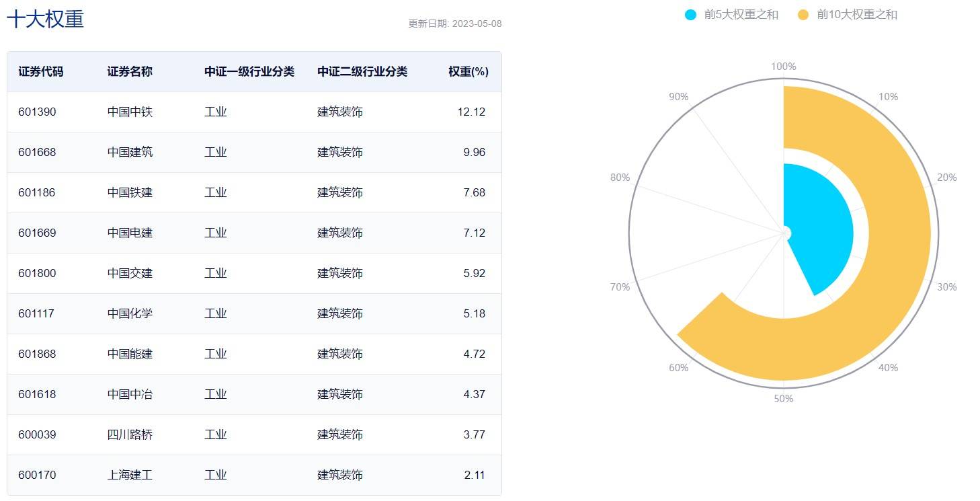The image size is (980, 501).
Task: Click weight value 7.68
Action: coord(474,193)
